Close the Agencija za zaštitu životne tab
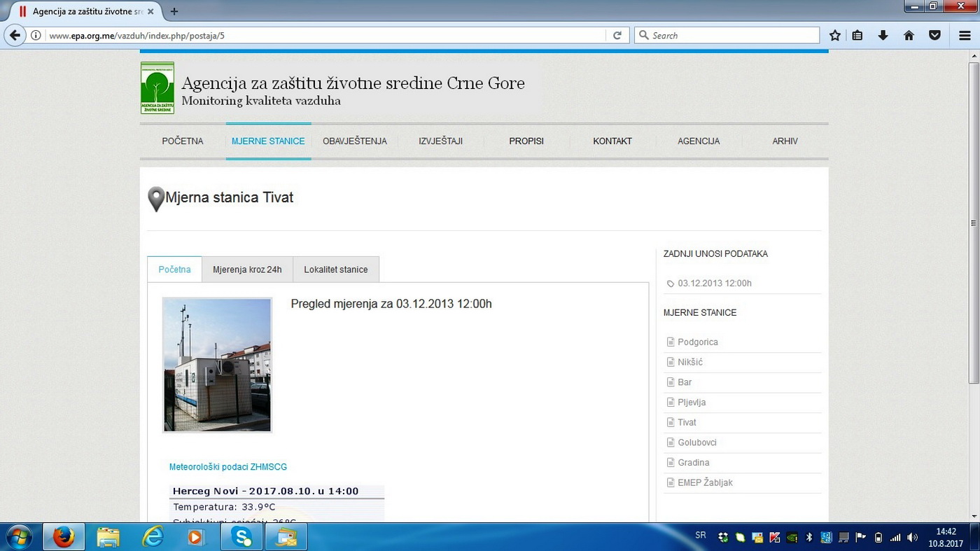The height and width of the screenshot is (551, 980). tap(150, 11)
